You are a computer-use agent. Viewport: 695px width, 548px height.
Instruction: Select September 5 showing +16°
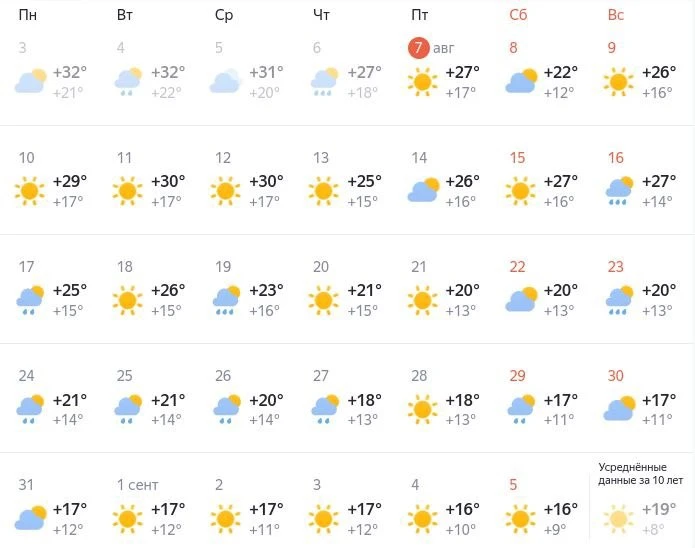[542, 508]
